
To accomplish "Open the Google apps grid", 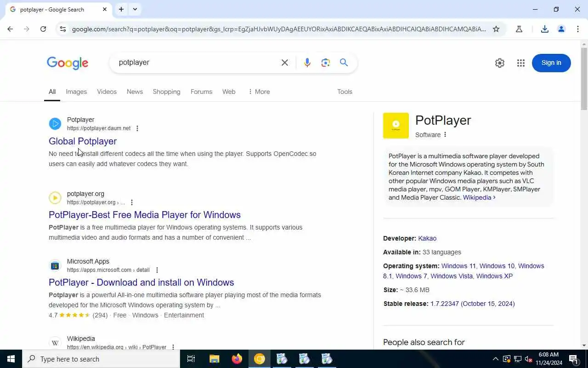I will pos(521,63).
